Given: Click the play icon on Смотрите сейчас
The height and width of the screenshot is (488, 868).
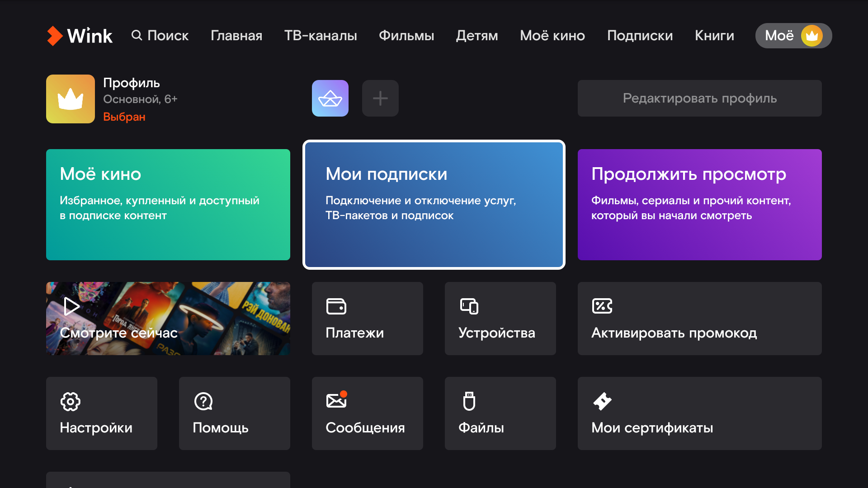Looking at the screenshot, I should tap(71, 306).
